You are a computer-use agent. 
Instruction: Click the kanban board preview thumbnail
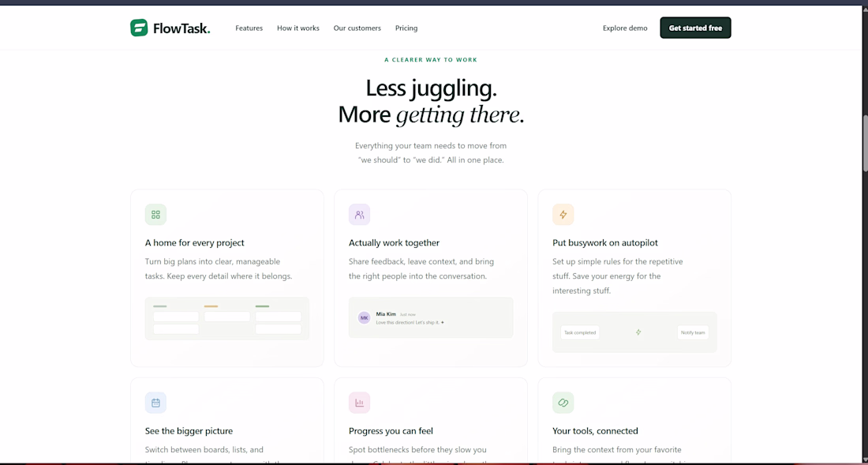point(227,318)
